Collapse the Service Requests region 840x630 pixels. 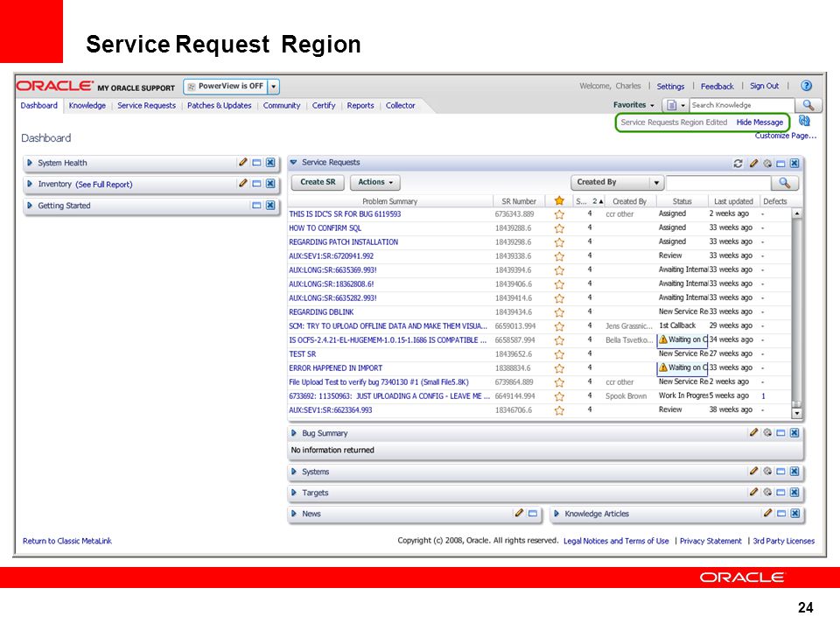pyautogui.click(x=294, y=163)
